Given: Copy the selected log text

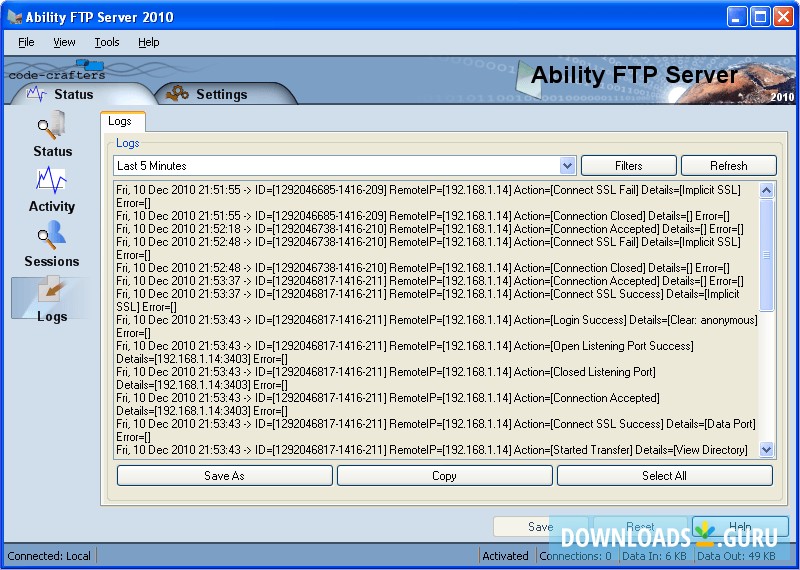Looking at the screenshot, I should 444,476.
